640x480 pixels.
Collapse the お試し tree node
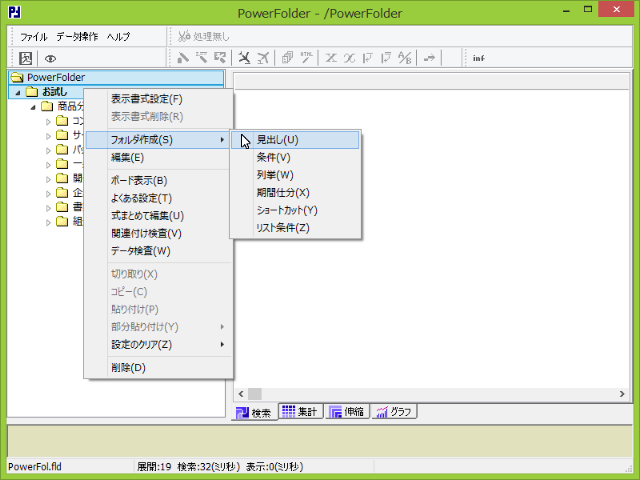point(18,93)
